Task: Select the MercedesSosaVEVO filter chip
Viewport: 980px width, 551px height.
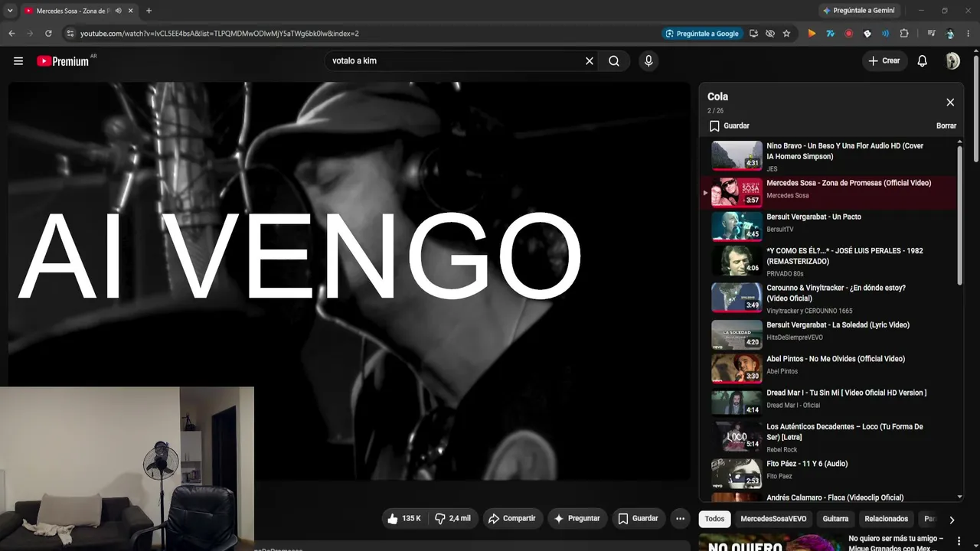Action: [x=773, y=519]
